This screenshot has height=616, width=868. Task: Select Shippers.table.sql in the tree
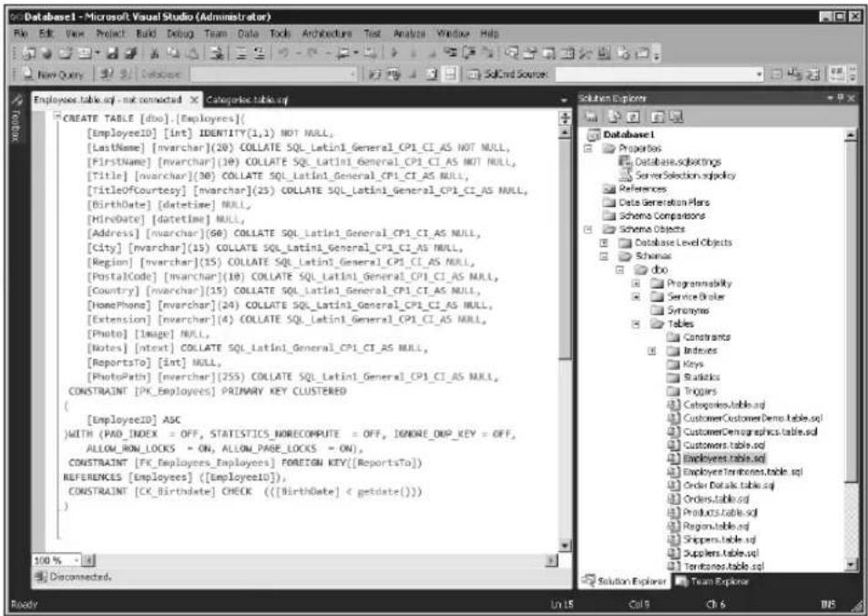[x=720, y=539]
